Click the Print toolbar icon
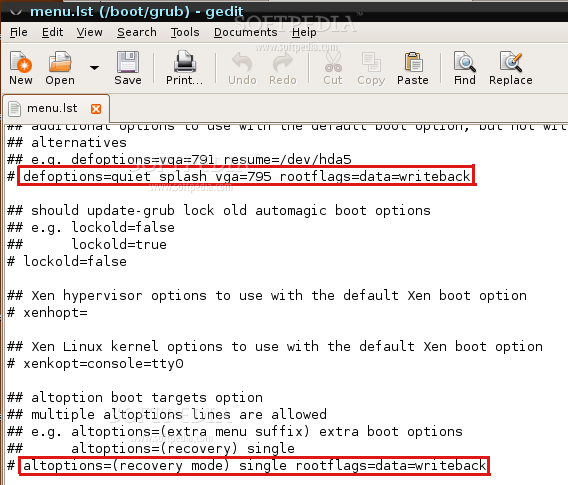 [185, 62]
